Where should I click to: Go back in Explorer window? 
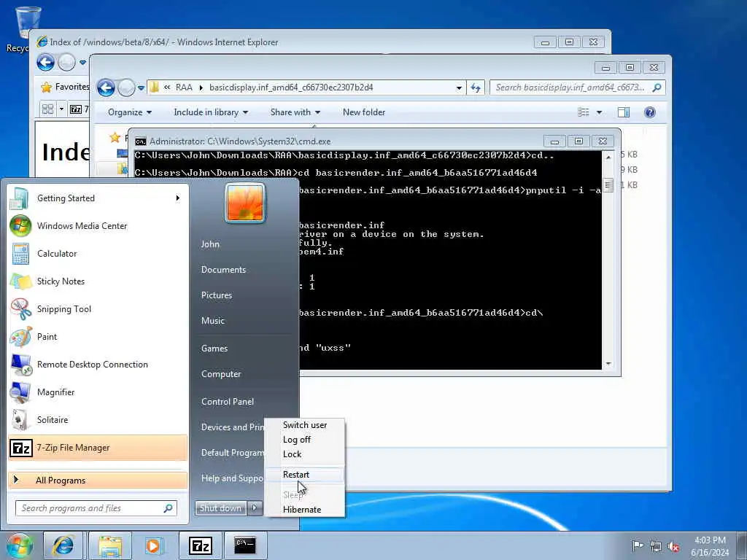pos(107,87)
